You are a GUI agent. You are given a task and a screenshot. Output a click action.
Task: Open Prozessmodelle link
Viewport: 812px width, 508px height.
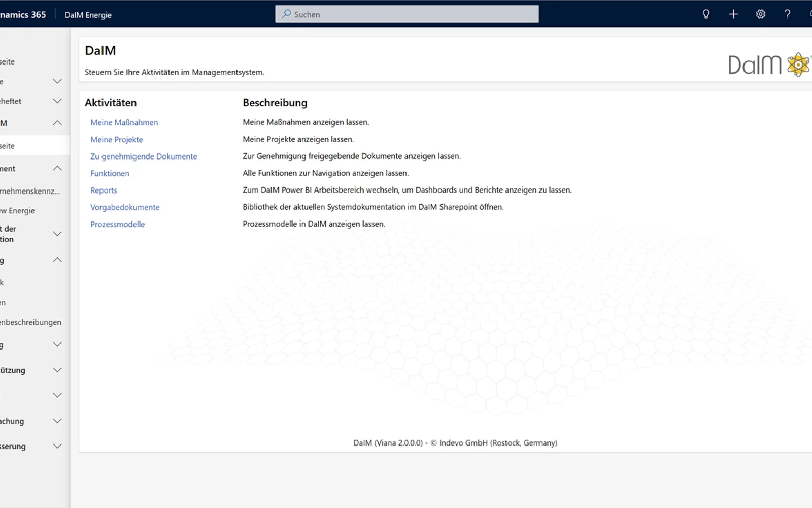[x=118, y=224]
